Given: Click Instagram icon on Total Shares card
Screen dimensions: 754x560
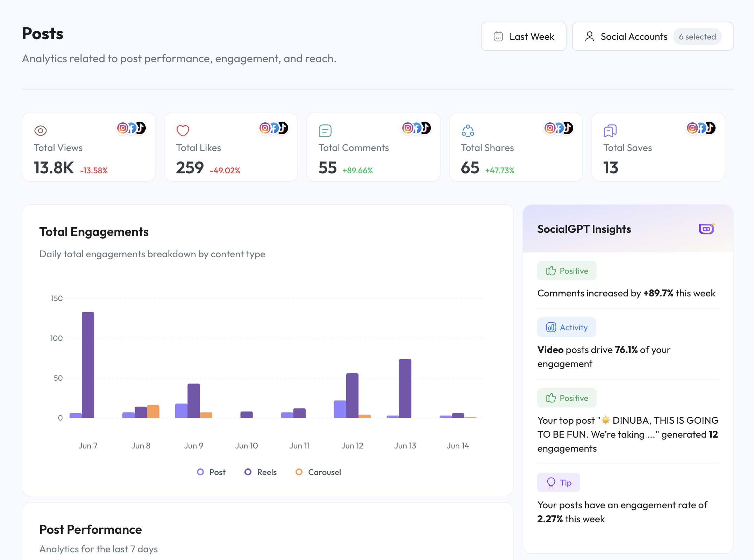Looking at the screenshot, I should tap(550, 128).
